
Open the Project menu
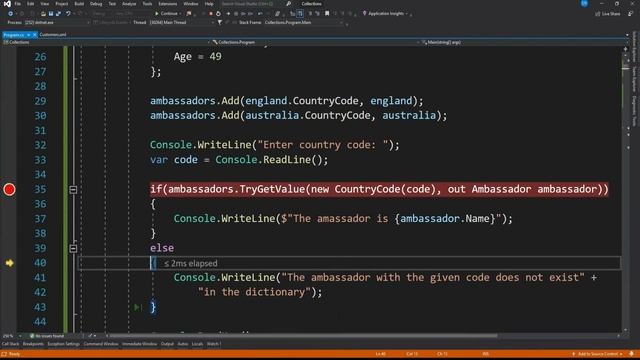(x=62, y=4)
